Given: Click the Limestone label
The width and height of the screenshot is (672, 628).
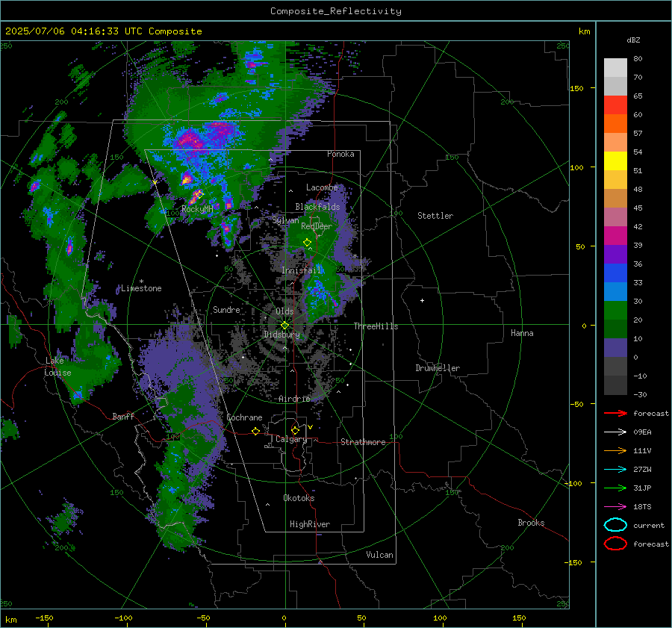Looking at the screenshot, I should click(x=141, y=288).
